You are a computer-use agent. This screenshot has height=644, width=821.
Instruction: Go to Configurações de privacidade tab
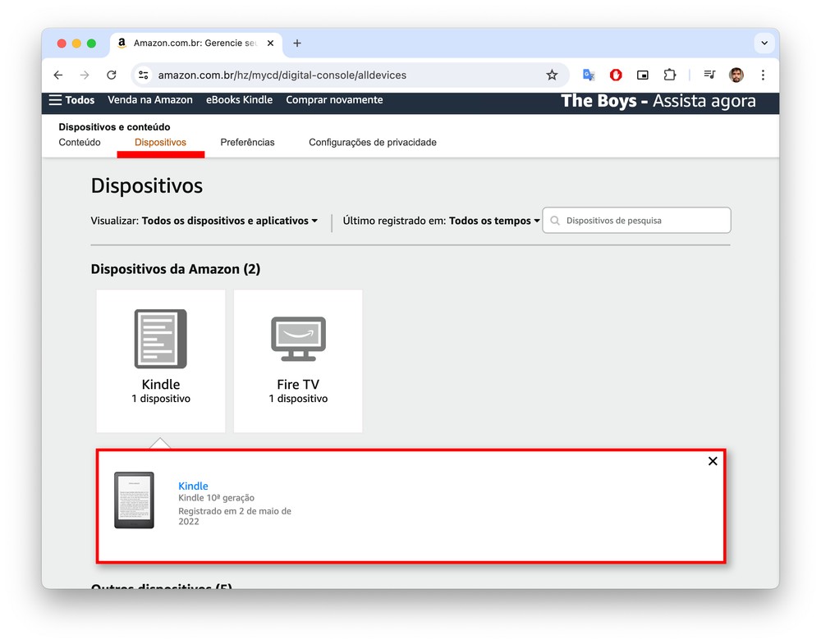373,142
